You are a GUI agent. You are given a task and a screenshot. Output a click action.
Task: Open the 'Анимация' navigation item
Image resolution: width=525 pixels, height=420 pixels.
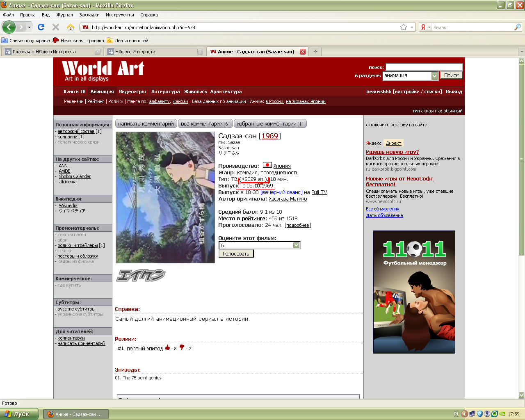point(102,91)
